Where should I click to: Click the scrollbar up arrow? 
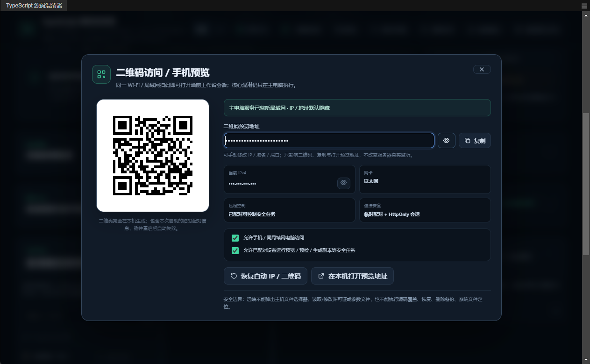pyautogui.click(x=586, y=15)
